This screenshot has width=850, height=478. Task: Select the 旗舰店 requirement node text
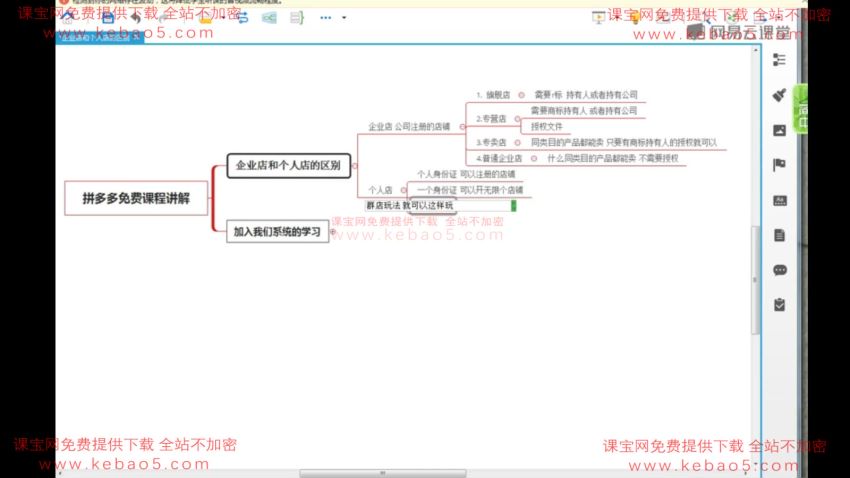pos(586,95)
